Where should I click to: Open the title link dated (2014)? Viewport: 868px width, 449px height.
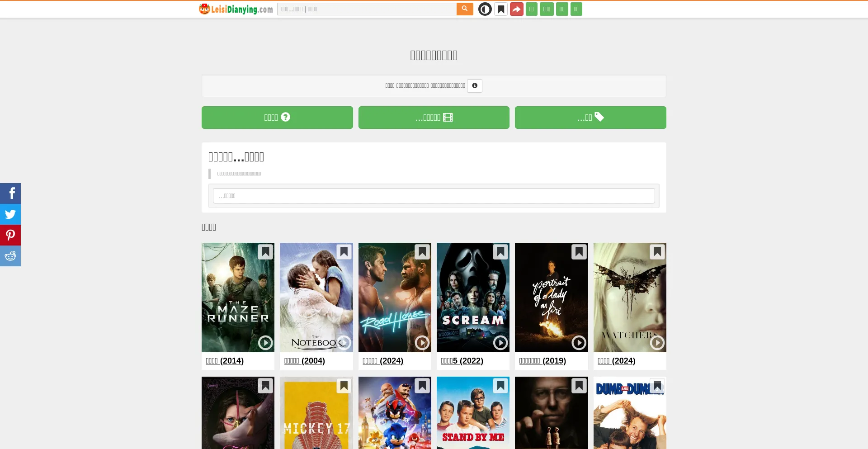(225, 361)
